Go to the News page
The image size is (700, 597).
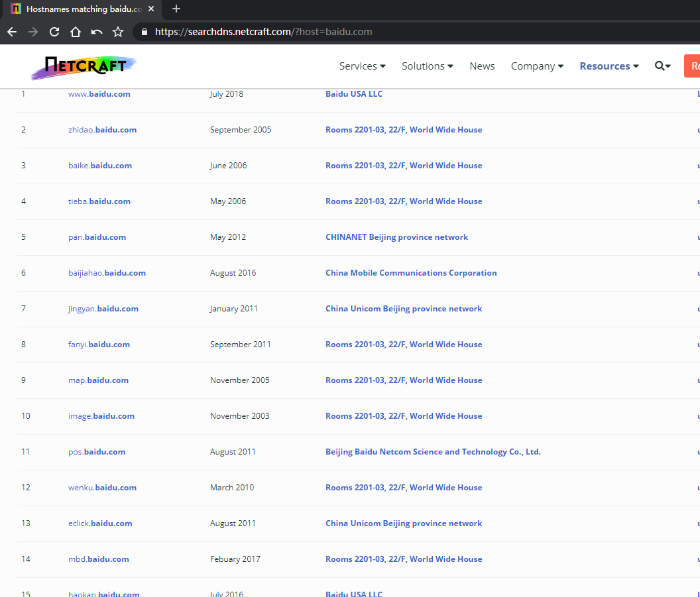pos(482,66)
